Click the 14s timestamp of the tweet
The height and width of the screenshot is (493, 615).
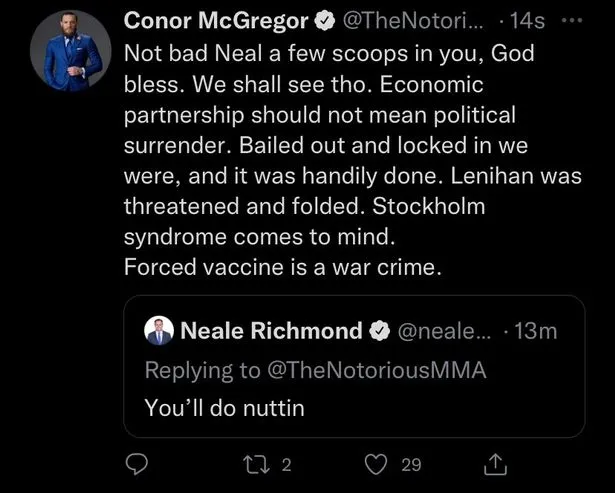click(527, 21)
